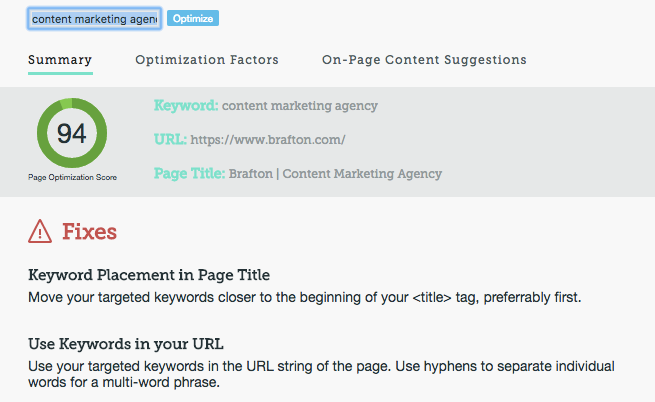Click the green Page Title: label

coord(190,173)
